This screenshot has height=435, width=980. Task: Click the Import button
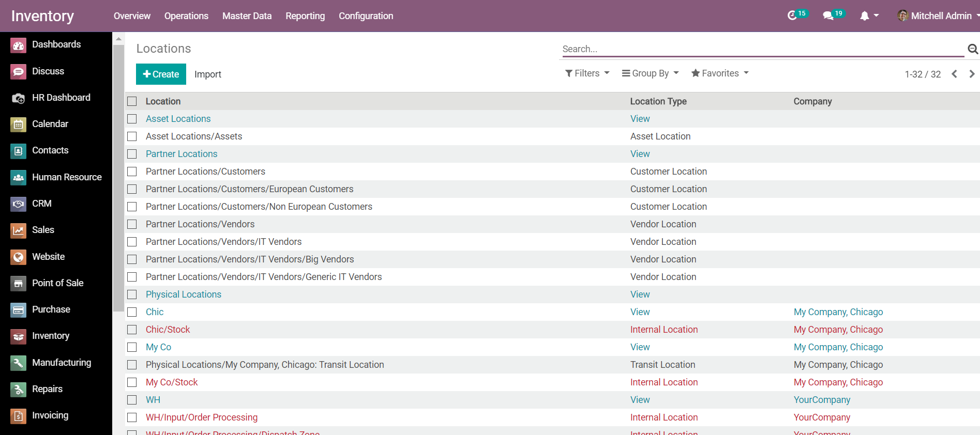pyautogui.click(x=207, y=74)
